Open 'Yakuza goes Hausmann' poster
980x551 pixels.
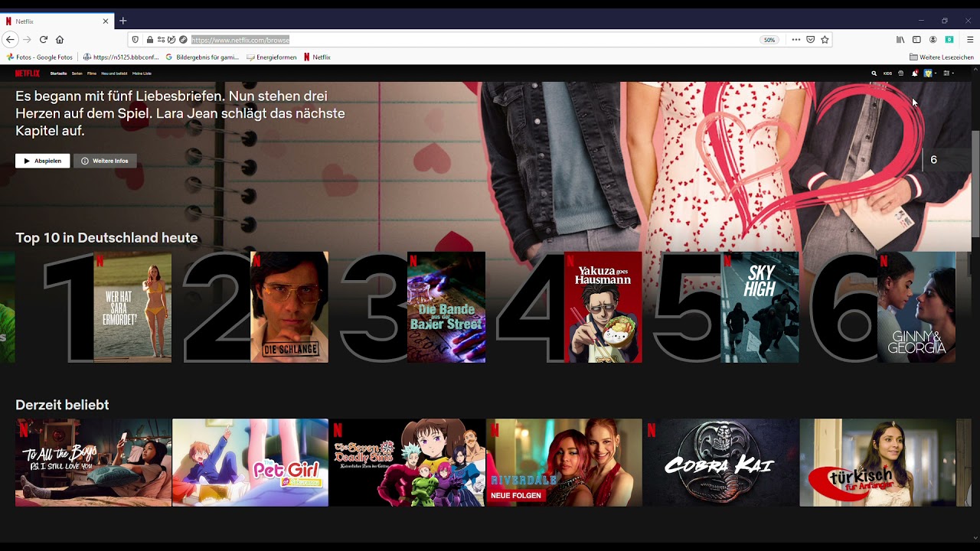click(603, 307)
